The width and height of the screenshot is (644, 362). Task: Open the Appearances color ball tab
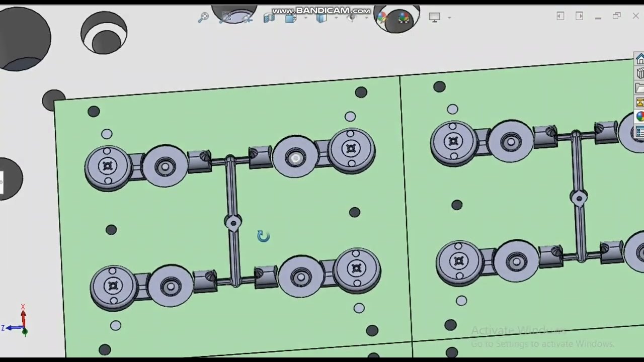(x=640, y=117)
